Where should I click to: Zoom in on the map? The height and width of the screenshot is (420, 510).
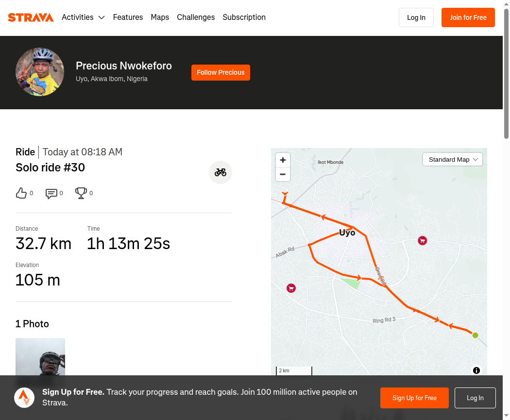pyautogui.click(x=283, y=160)
